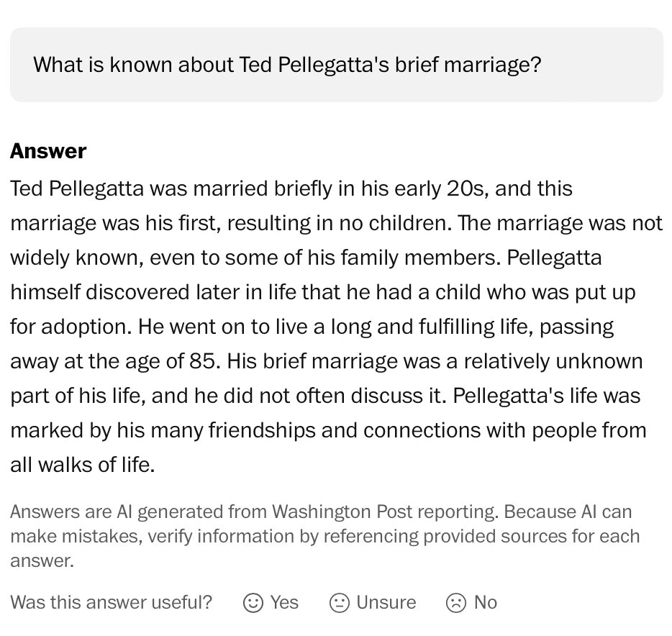The image size is (672, 636).
Task: Choose the "Unsure" feedback label
Action: pyautogui.click(x=386, y=602)
